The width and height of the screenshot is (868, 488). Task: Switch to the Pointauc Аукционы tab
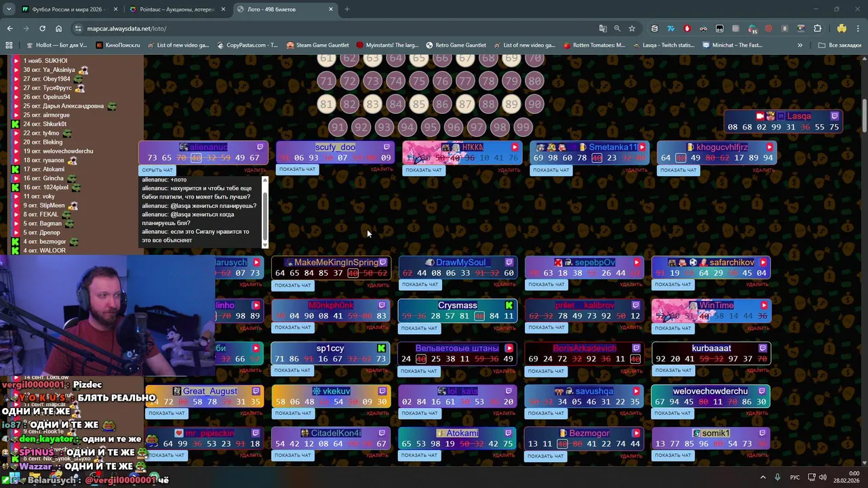pyautogui.click(x=177, y=9)
